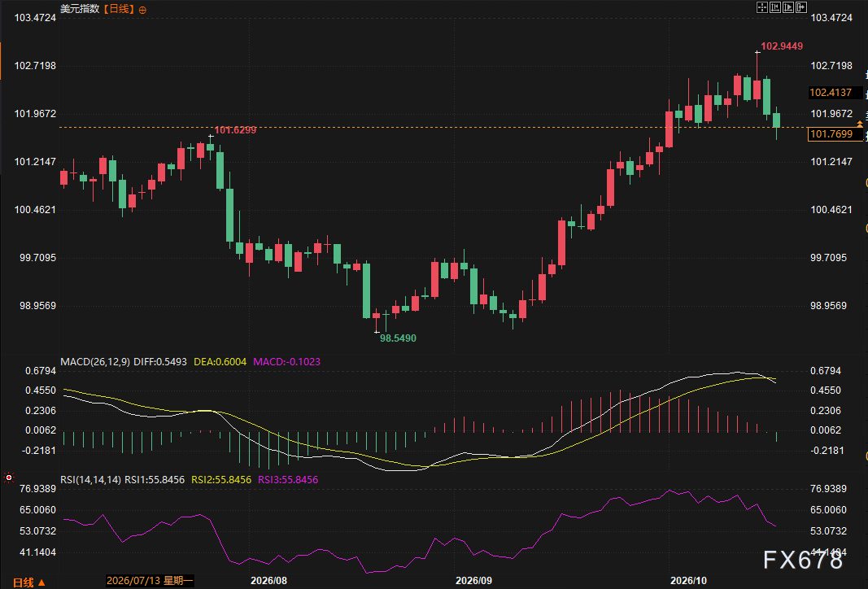Image resolution: width=868 pixels, height=589 pixels.
Task: Click the 101.6299 peak price label
Action: 235,130
